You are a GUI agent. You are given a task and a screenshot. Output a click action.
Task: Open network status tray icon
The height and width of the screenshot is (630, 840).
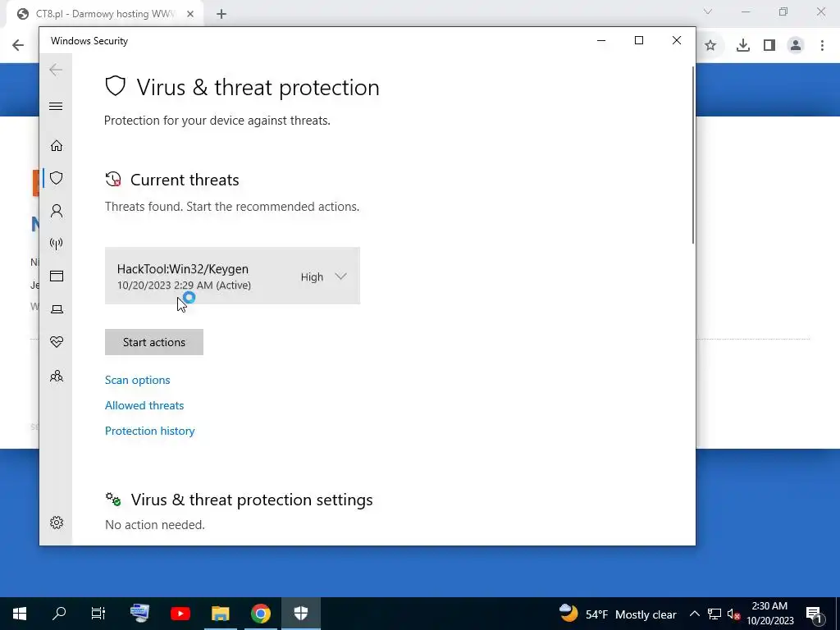[x=714, y=614]
